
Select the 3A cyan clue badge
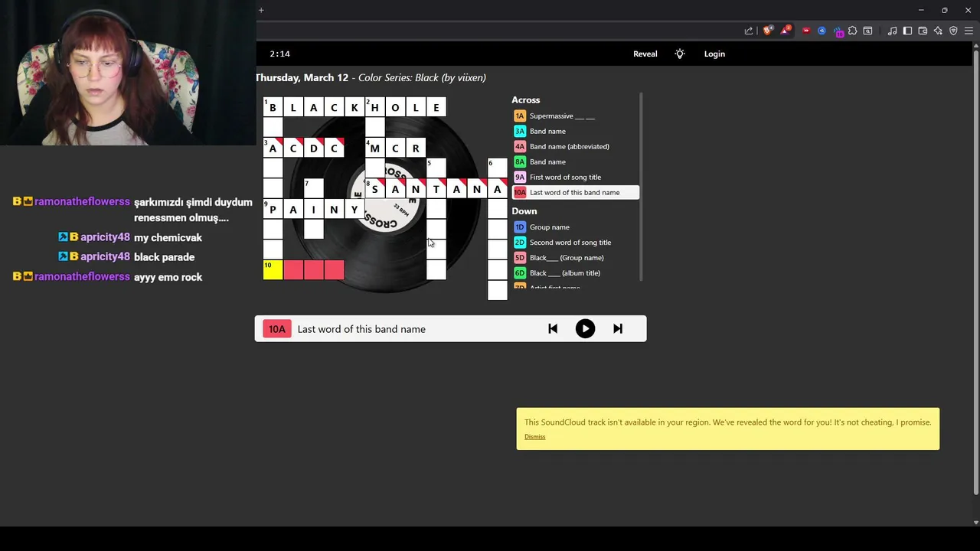[520, 131]
